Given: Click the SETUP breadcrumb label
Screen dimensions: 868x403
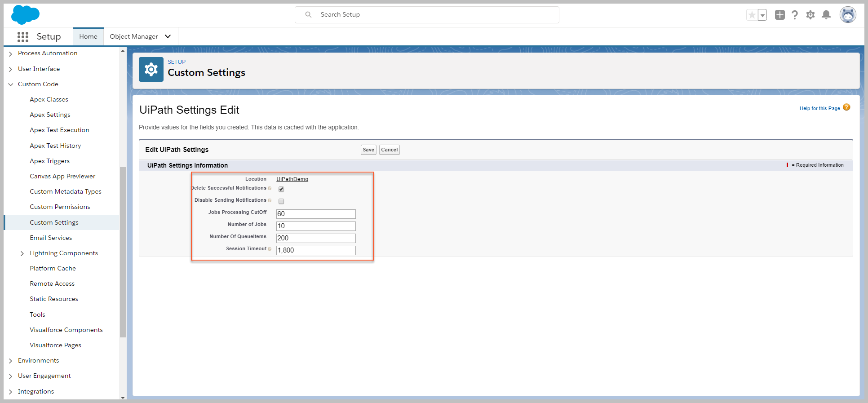Looking at the screenshot, I should [177, 62].
